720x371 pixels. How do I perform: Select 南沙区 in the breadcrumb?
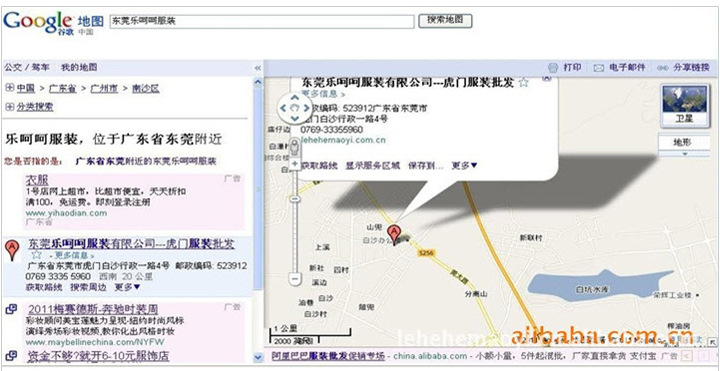pyautogui.click(x=146, y=89)
